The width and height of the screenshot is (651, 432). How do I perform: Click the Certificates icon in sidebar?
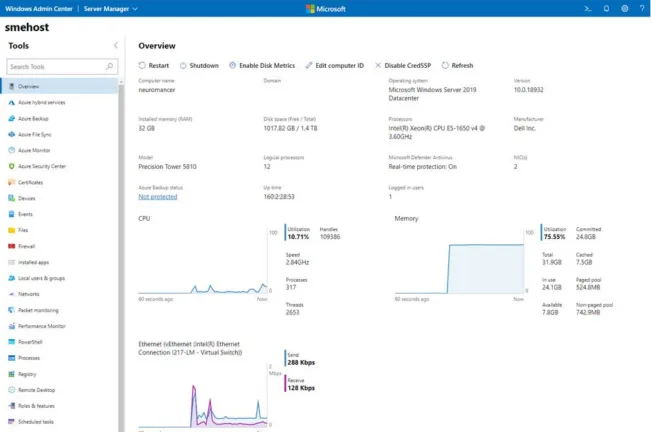(x=11, y=182)
